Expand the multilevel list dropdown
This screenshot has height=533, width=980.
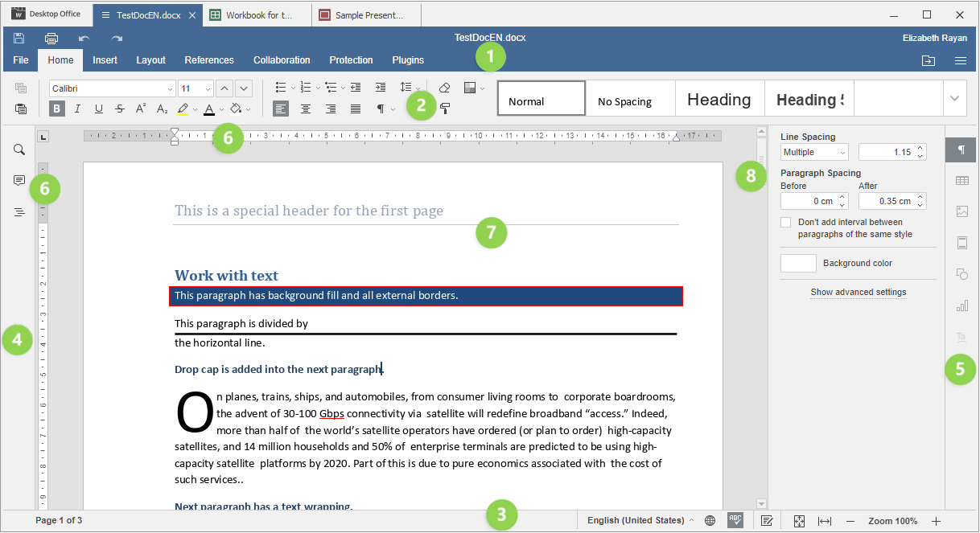click(343, 88)
